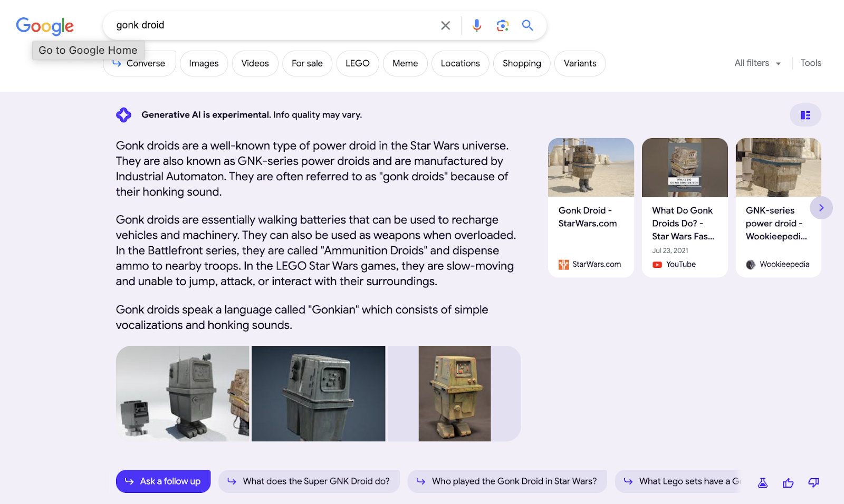Start voice search with the microphone icon
Viewport: 844px width, 504px height.
point(477,25)
